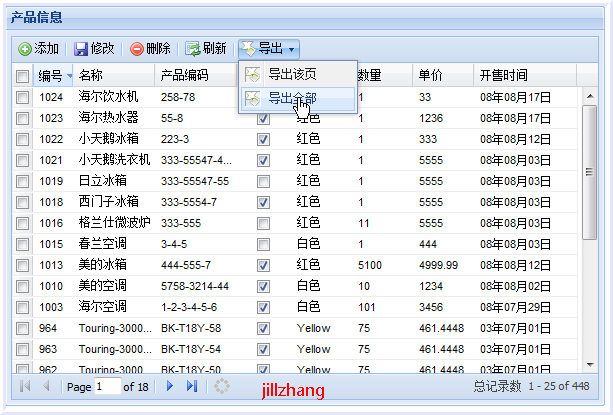This screenshot has width=613, height=415.
Task: Sort by the 编号 column header
Action: (50, 76)
